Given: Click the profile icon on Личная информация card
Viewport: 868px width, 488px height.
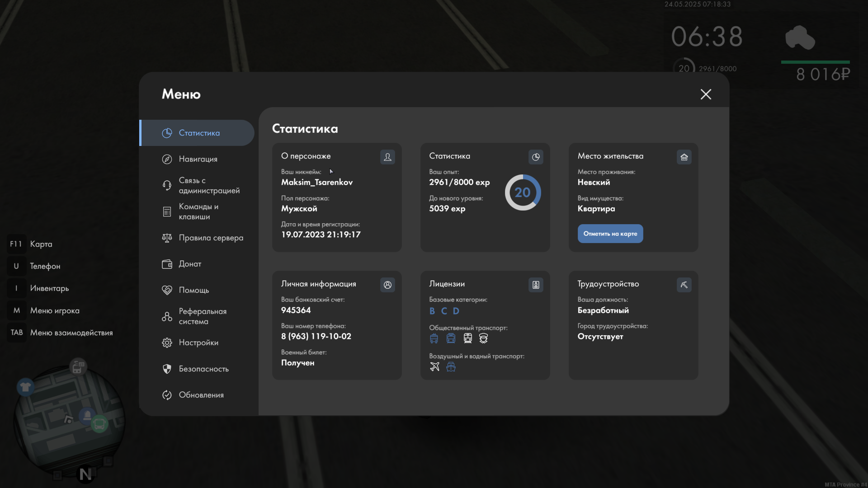Looking at the screenshot, I should [x=387, y=285].
